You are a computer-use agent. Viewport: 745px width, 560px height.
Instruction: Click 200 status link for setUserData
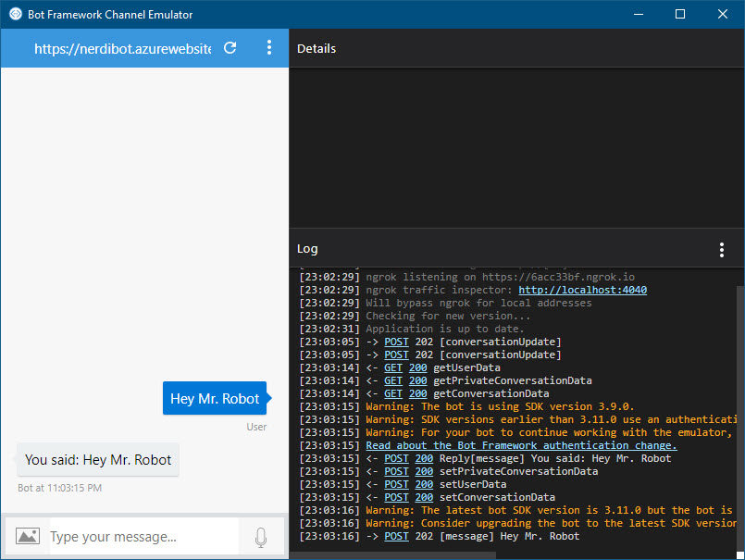424,484
